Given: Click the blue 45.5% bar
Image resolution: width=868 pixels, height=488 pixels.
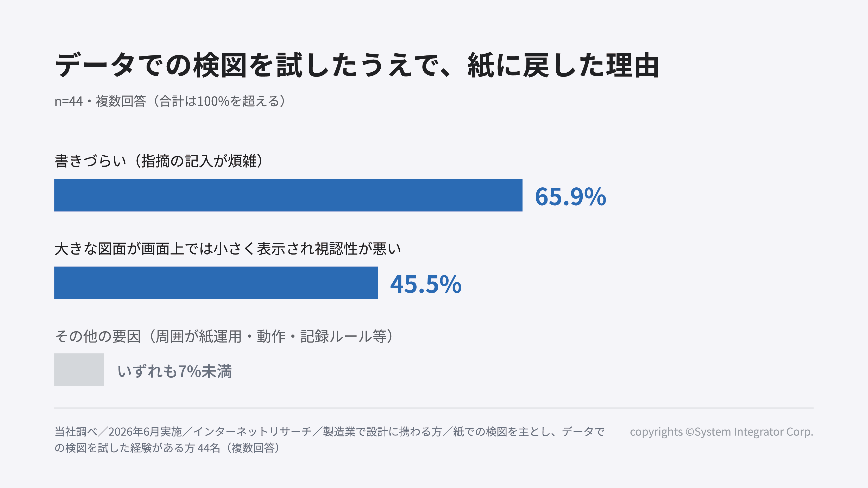Looking at the screenshot, I should click(216, 283).
